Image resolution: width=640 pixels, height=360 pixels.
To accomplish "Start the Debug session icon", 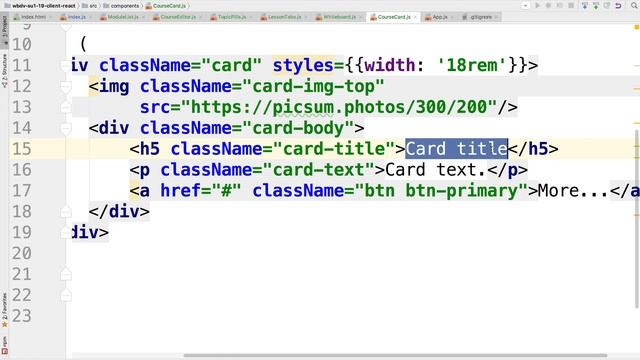I will point(549,6).
